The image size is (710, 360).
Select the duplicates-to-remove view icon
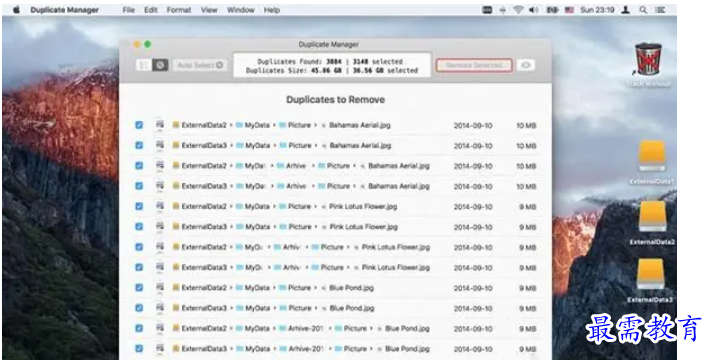[160, 65]
